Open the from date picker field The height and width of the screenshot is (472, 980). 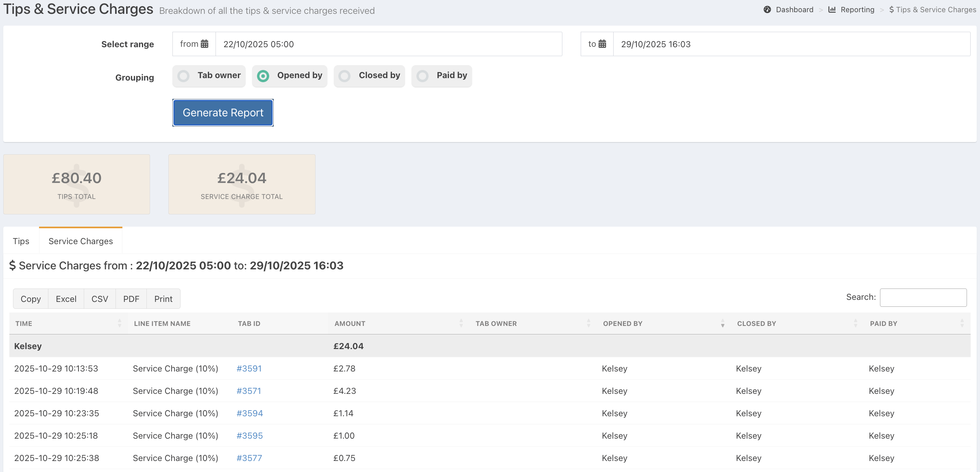coord(388,44)
